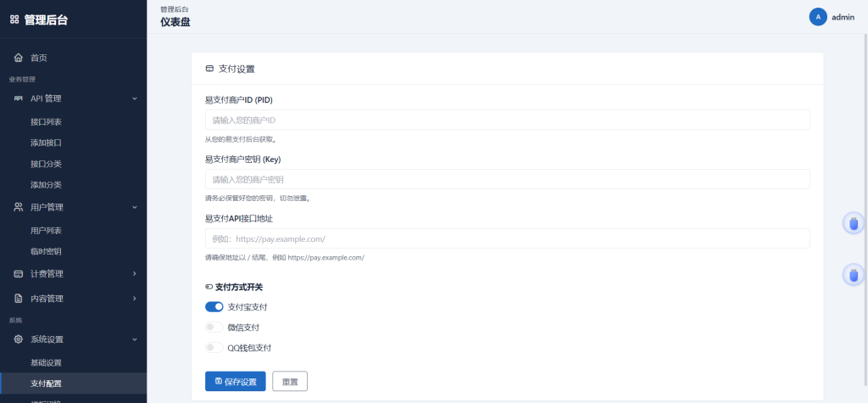Focus the 易支付API接口地址 input field
868x403 pixels.
click(x=508, y=238)
